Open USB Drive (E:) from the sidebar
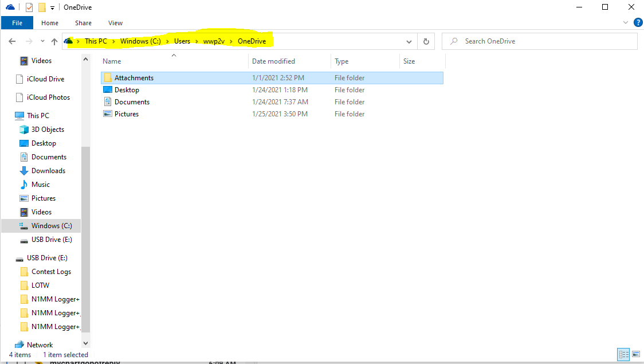The image size is (644, 364). pos(51,239)
